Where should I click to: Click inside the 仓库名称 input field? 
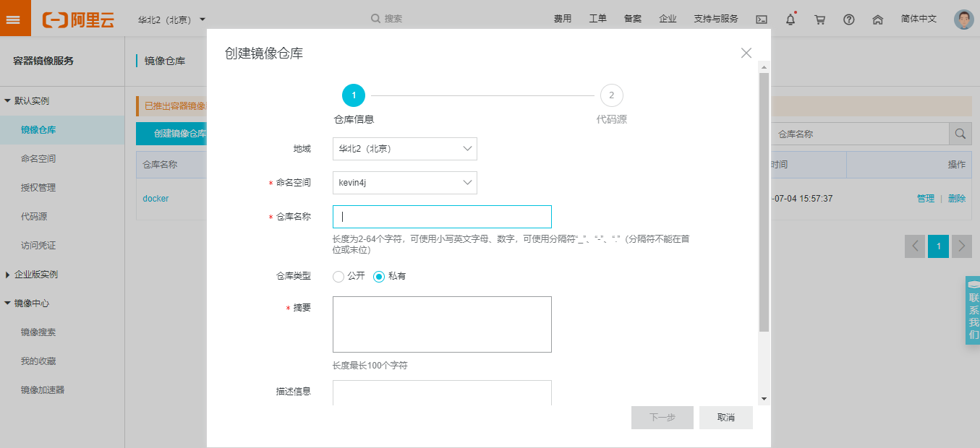pyautogui.click(x=441, y=216)
